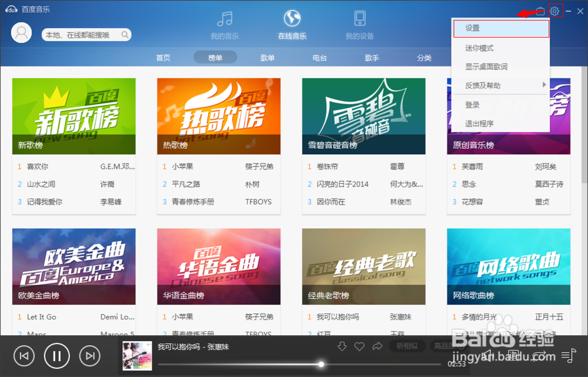Click the playback progress slider handle

322,364
